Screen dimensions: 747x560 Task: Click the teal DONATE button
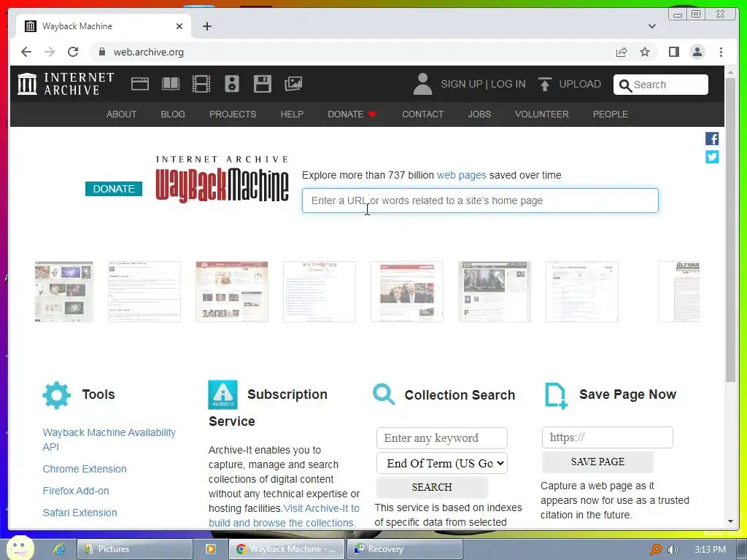coord(113,189)
